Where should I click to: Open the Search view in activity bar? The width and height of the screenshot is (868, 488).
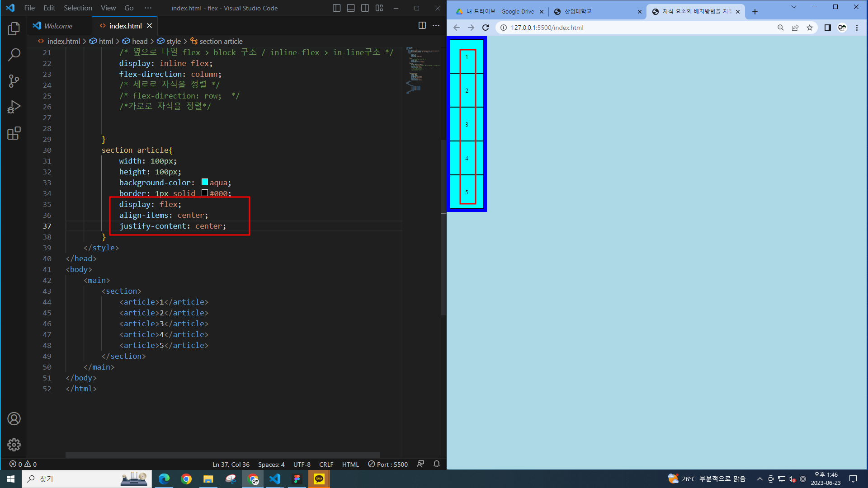click(14, 55)
